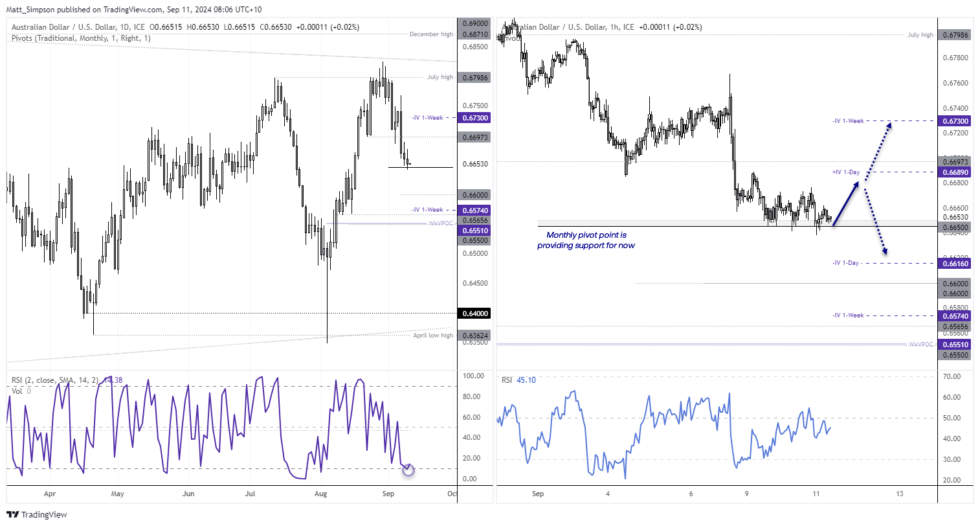Select the WkVPOC label on hourly chart
The width and height of the screenshot is (980, 526).
pos(921,345)
